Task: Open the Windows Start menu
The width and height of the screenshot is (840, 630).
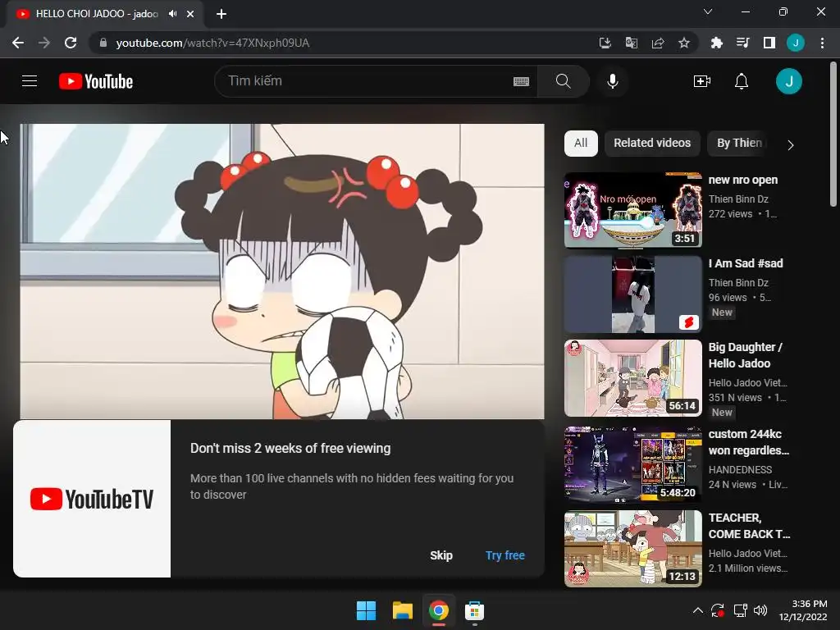Action: tap(367, 610)
